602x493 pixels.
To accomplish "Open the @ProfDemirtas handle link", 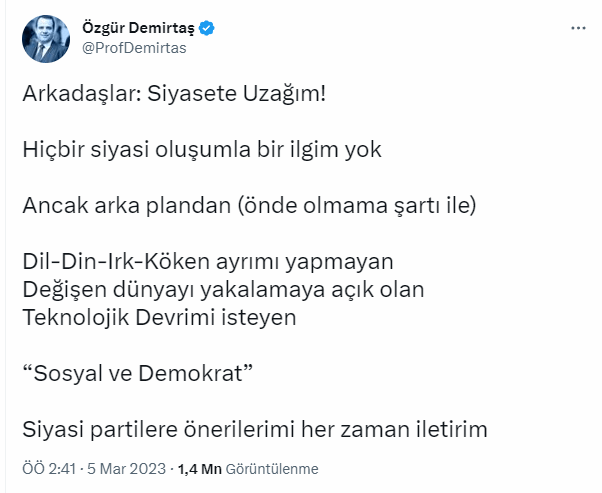I will coord(131,47).
